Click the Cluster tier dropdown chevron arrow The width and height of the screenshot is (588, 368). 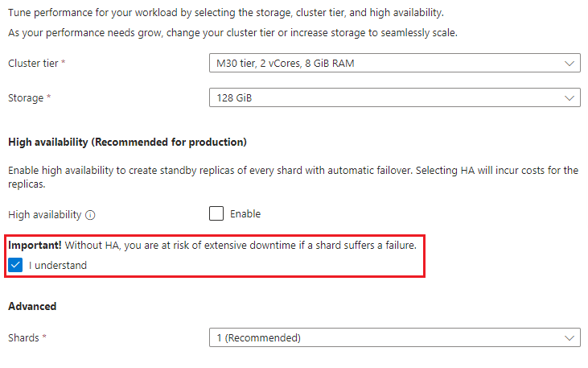click(569, 64)
